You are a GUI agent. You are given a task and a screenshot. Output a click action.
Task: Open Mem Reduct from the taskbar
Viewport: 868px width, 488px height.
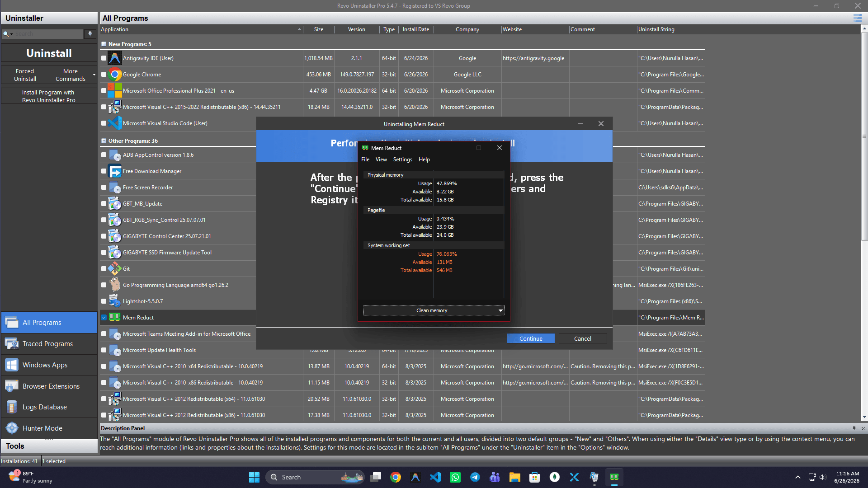pyautogui.click(x=614, y=477)
